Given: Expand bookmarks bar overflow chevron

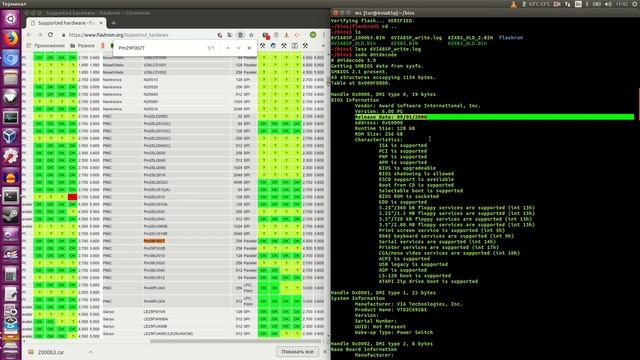Looking at the screenshot, I should pos(323,46).
